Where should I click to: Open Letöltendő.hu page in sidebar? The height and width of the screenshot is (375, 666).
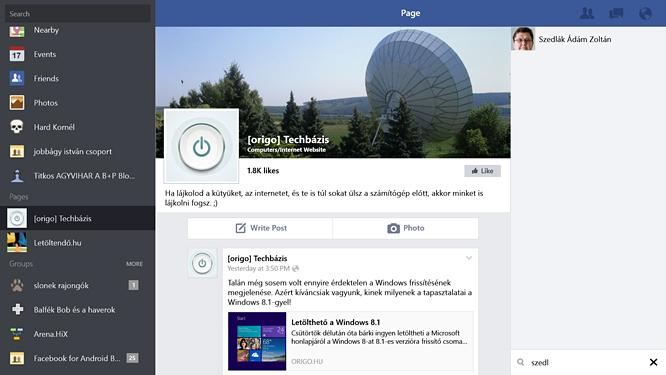pyautogui.click(x=77, y=242)
